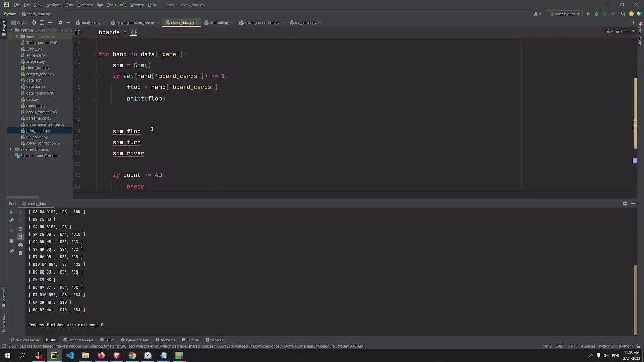Open the Refactor menu
The width and height of the screenshot is (644, 362).
[85, 5]
